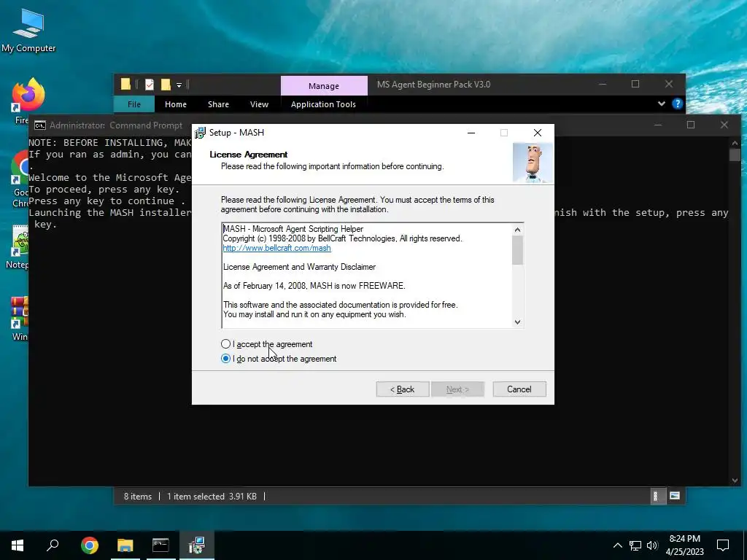Switch Explorer to large icons view
This screenshot has height=560, width=747.
[675, 496]
